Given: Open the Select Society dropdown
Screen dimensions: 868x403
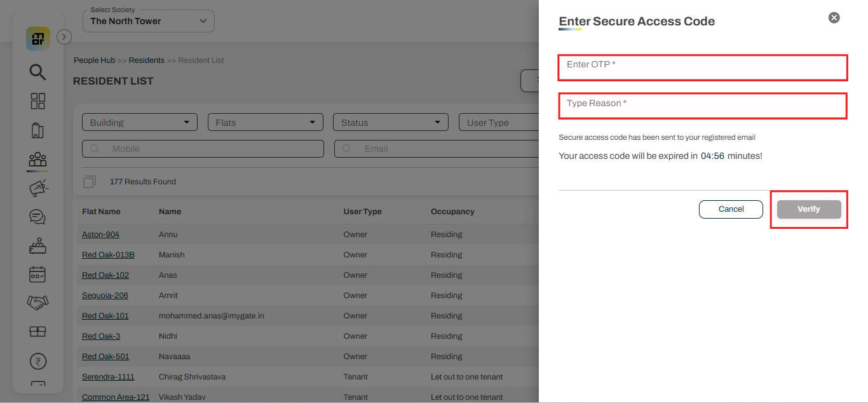Looking at the screenshot, I should [149, 21].
